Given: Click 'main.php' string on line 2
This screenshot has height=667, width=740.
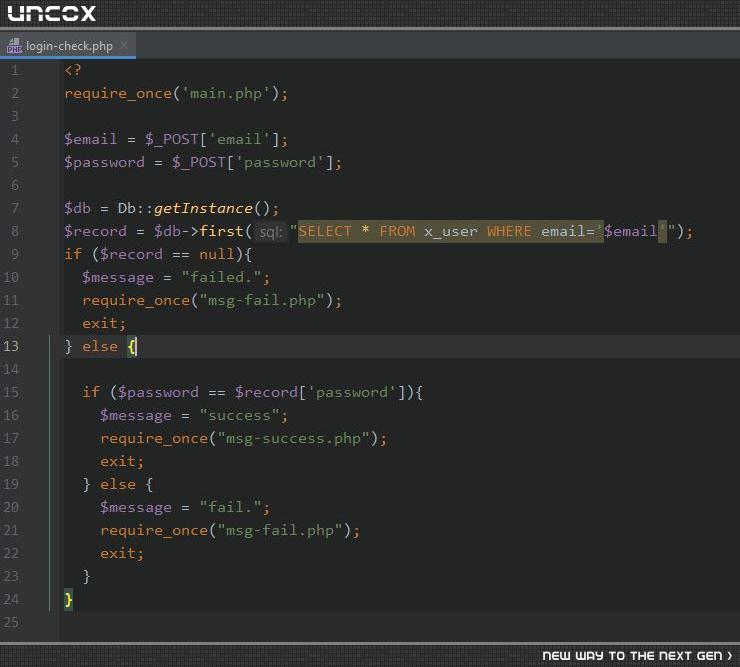Looking at the screenshot, I should click(226, 93).
